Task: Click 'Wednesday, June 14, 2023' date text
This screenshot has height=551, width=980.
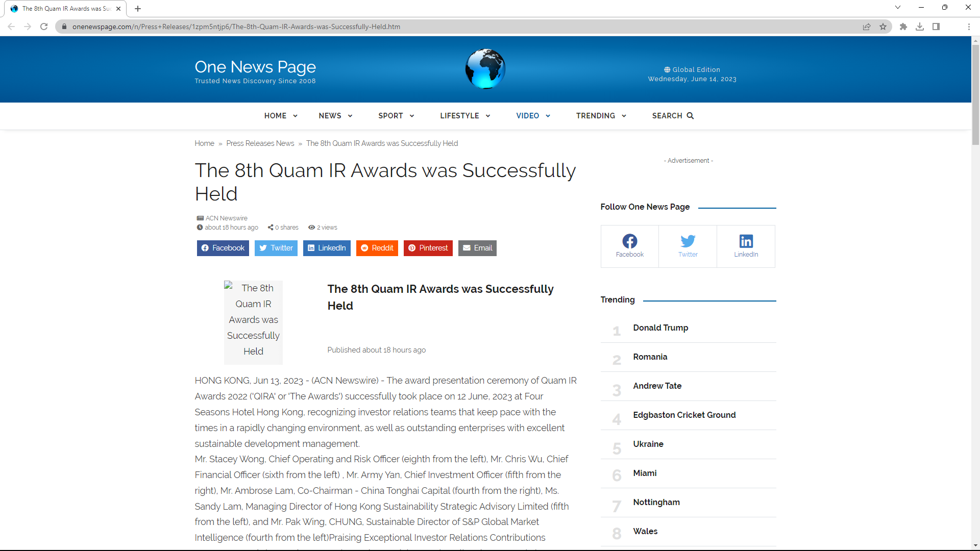Action: pyautogui.click(x=692, y=79)
